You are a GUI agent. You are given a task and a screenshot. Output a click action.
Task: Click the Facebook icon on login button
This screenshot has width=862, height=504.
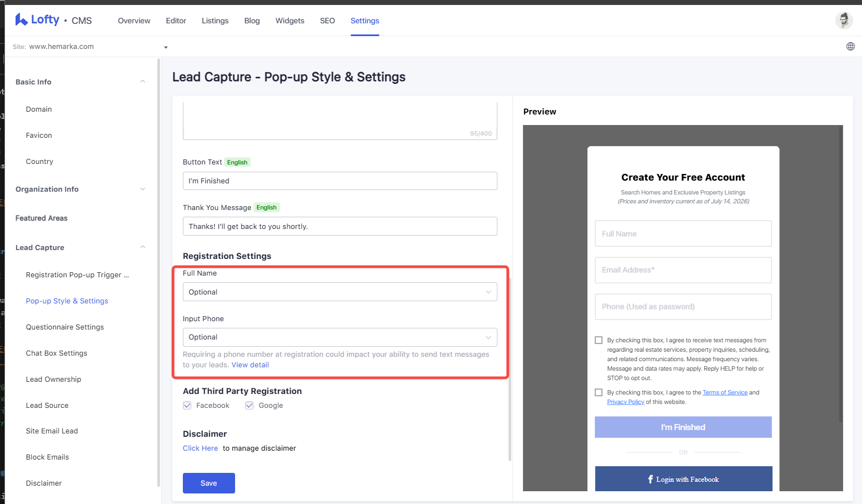(x=650, y=479)
